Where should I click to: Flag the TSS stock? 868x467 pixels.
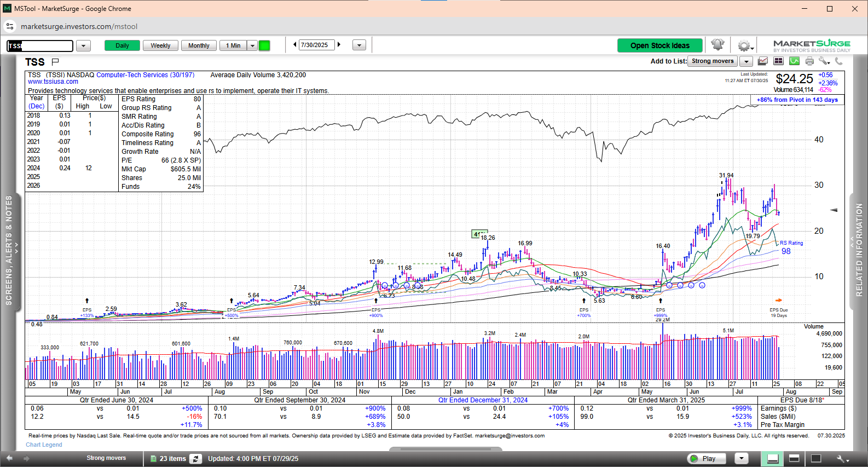tap(55, 62)
